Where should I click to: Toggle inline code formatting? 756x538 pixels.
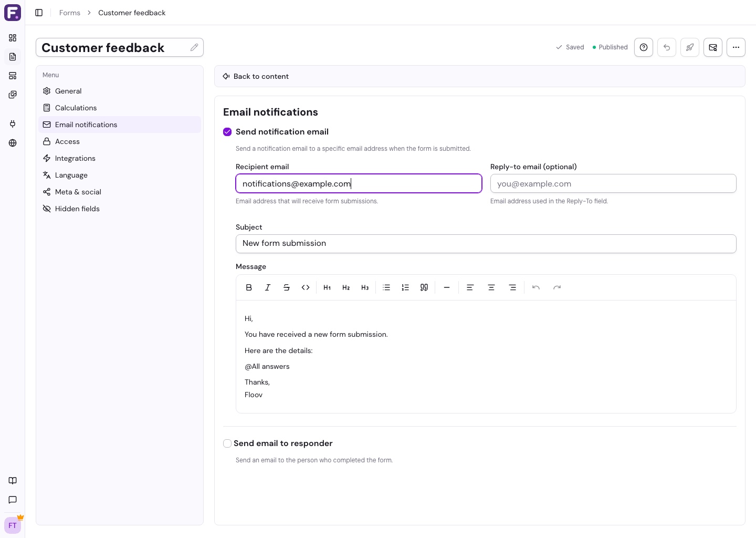[306, 287]
